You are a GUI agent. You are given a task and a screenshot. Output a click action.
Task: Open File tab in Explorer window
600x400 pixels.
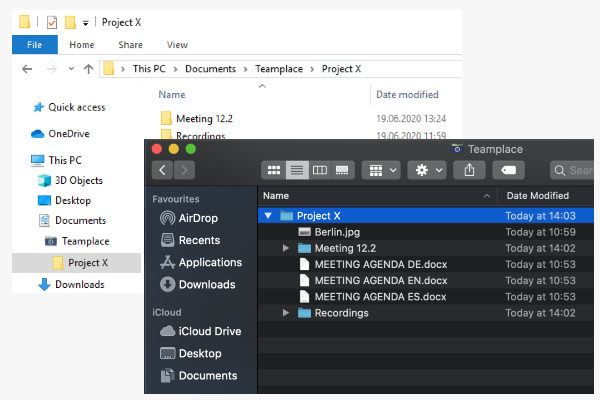point(34,45)
